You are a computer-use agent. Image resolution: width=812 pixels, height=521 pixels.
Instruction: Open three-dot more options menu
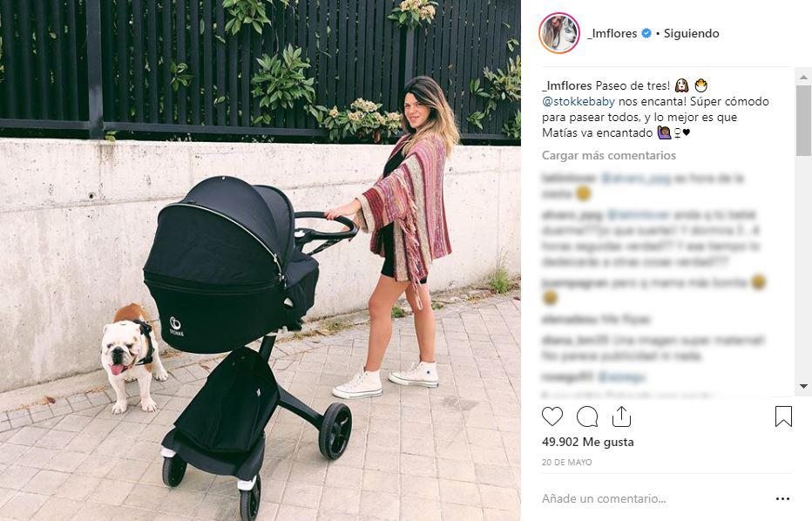pyautogui.click(x=782, y=498)
